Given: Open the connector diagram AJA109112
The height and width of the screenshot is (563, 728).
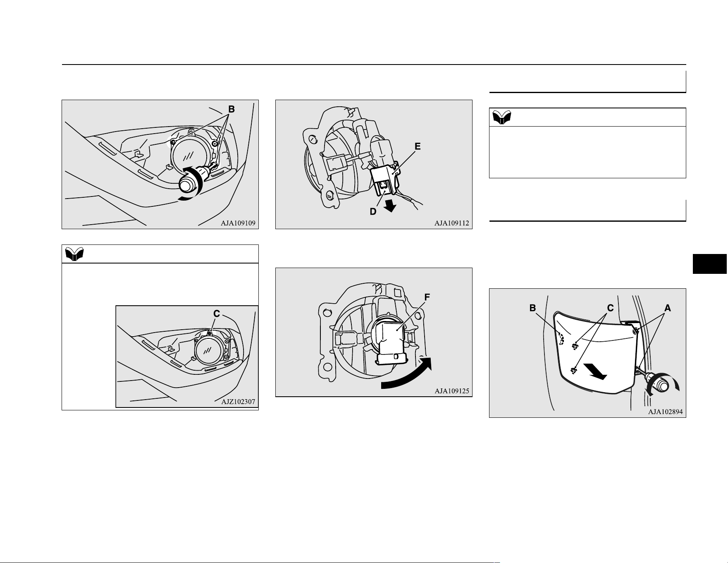Looking at the screenshot, I should [x=374, y=164].
